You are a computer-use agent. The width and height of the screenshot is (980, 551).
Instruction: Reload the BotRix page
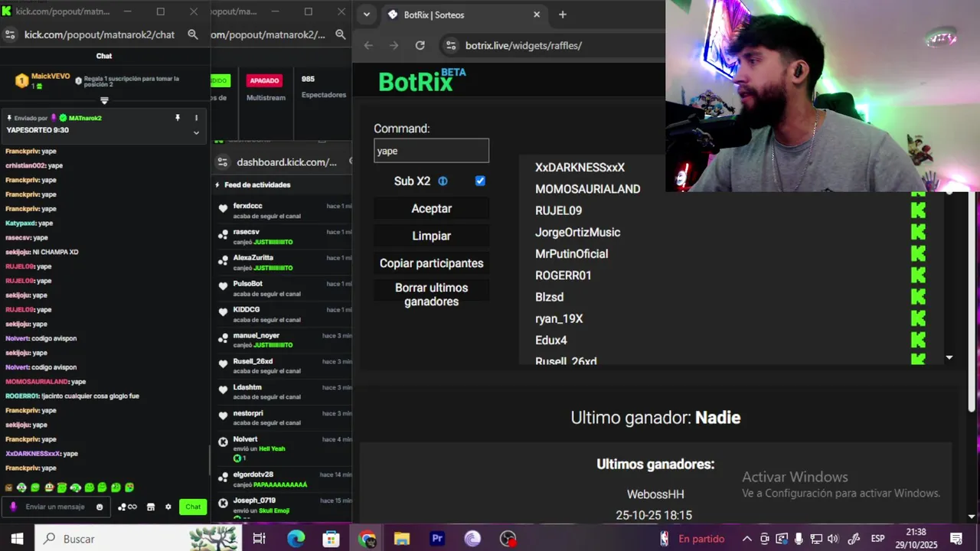click(420, 45)
